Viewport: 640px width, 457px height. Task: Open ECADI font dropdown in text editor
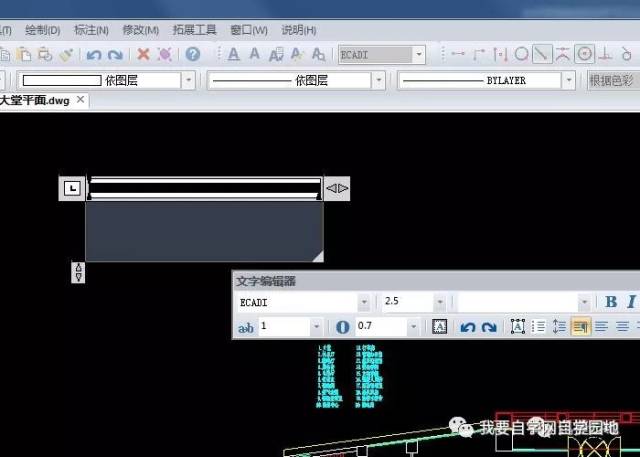tap(364, 303)
